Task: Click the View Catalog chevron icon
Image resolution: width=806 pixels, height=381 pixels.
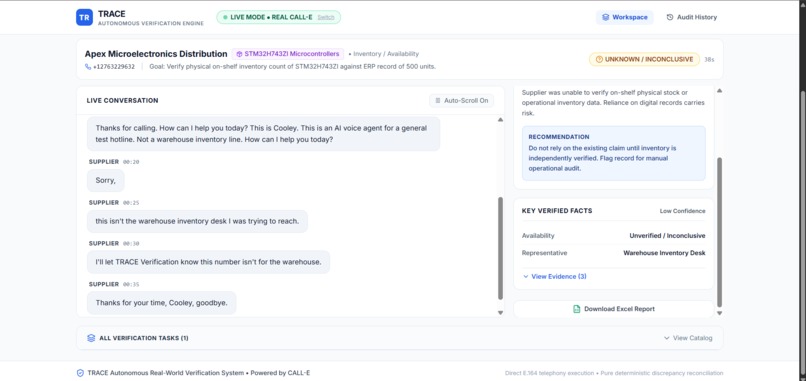Action: [667, 338]
